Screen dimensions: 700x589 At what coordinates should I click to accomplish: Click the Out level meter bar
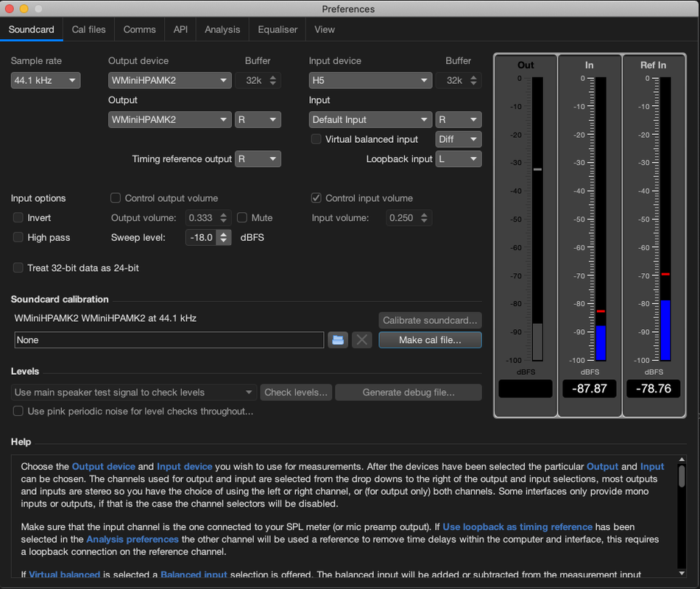[x=537, y=219]
